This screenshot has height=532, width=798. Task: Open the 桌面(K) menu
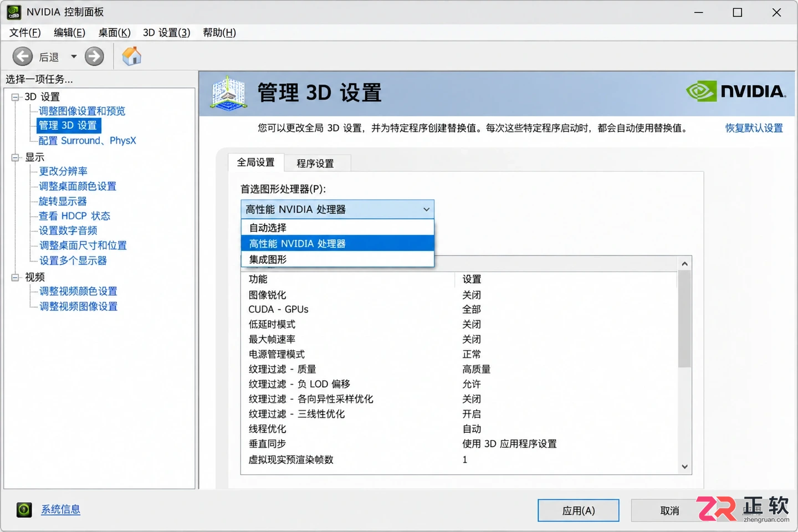click(114, 33)
